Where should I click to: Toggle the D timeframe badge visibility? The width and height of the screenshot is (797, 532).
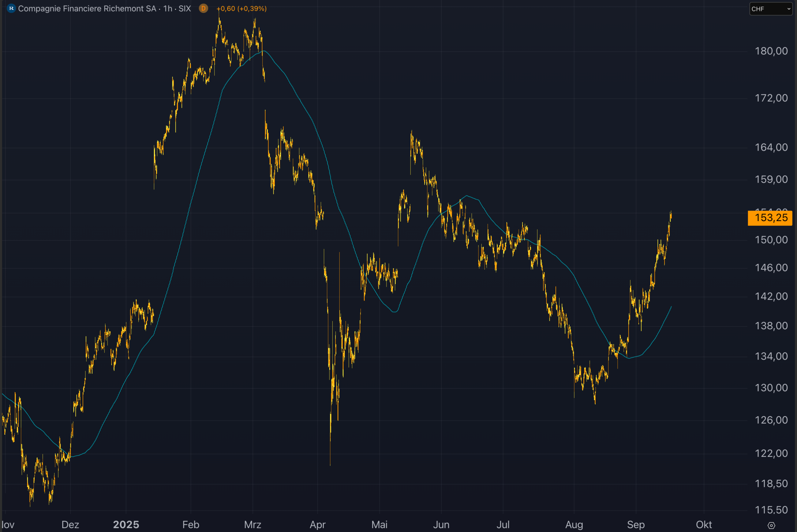click(x=203, y=8)
